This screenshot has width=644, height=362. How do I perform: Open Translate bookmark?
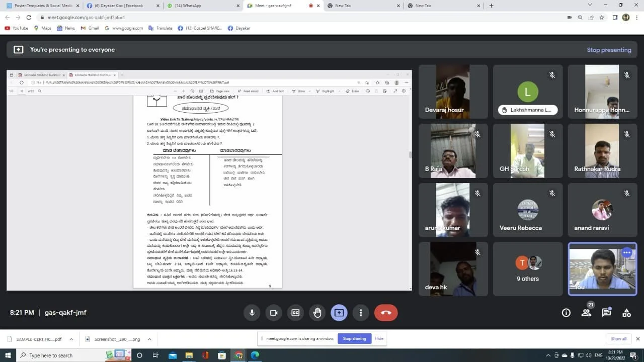click(160, 28)
